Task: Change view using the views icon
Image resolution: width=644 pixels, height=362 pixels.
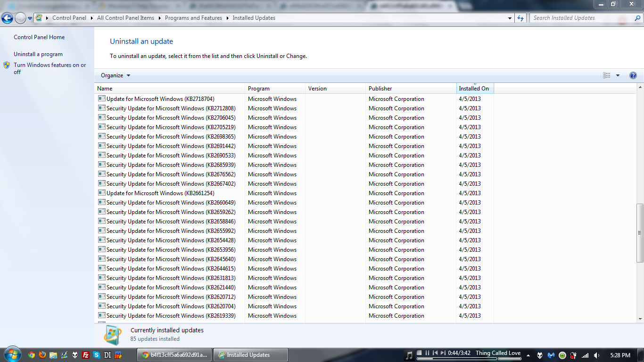Action: pyautogui.click(x=607, y=75)
